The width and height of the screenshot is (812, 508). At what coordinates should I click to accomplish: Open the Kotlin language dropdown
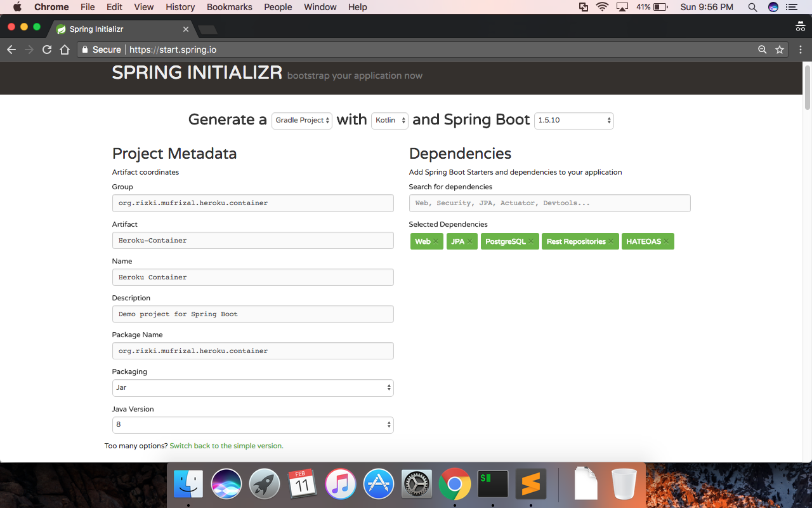click(x=390, y=121)
